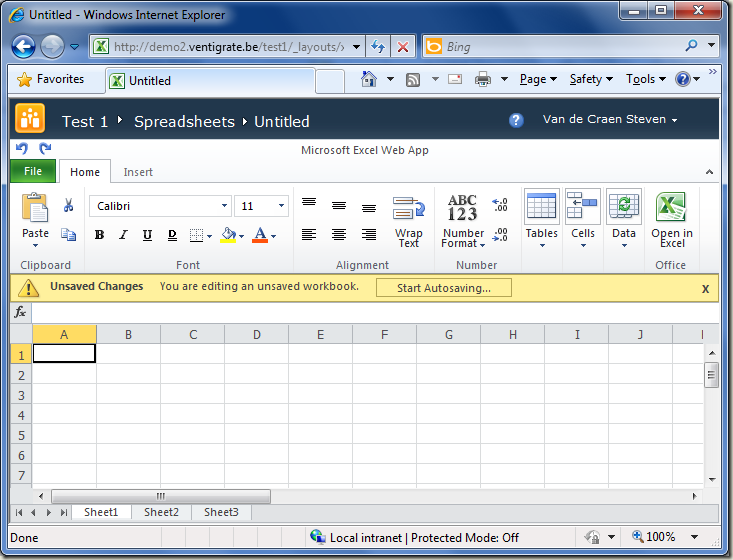Viewport: 733px width, 560px height.
Task: Align text right
Action: click(369, 234)
